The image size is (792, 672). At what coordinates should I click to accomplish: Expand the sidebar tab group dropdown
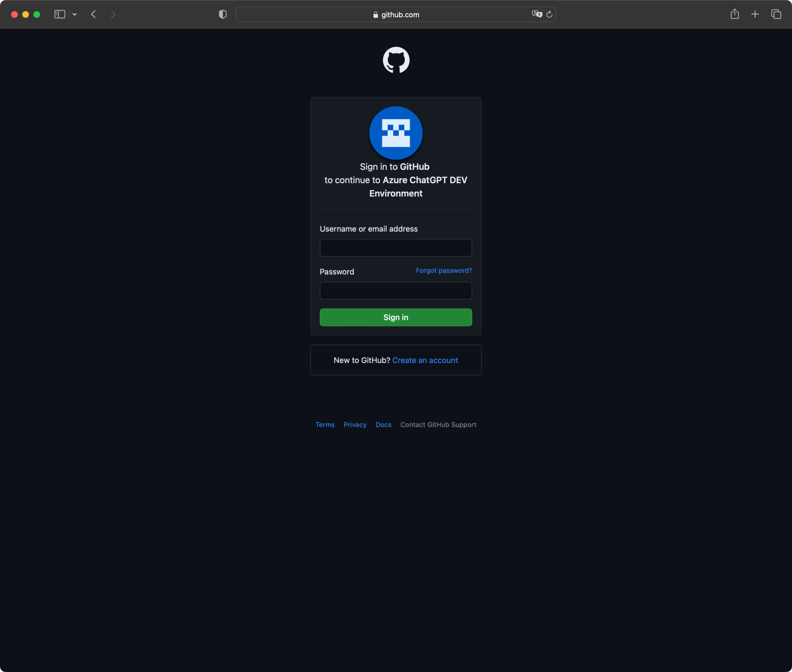pos(75,14)
